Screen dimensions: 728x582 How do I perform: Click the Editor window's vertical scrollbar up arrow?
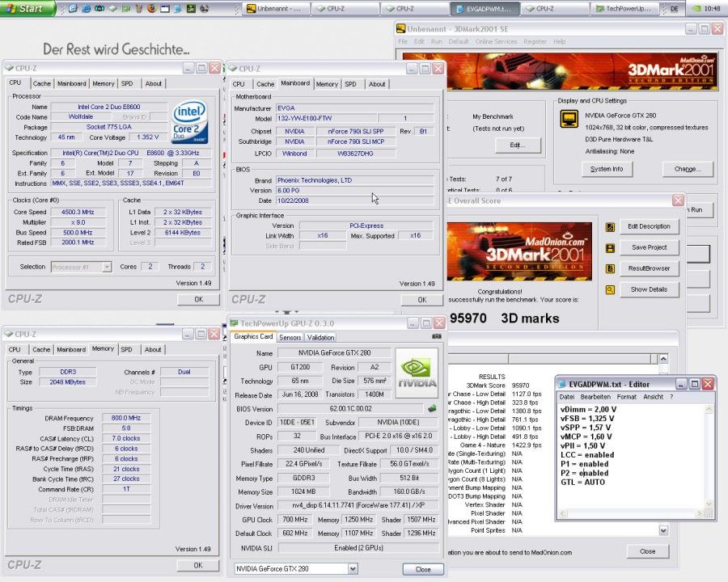coord(709,409)
